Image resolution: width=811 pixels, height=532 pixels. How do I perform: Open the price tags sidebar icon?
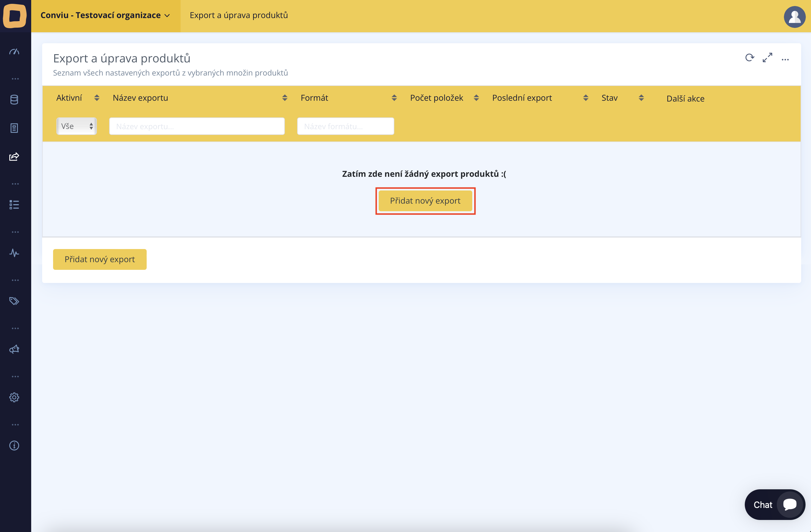coord(14,301)
